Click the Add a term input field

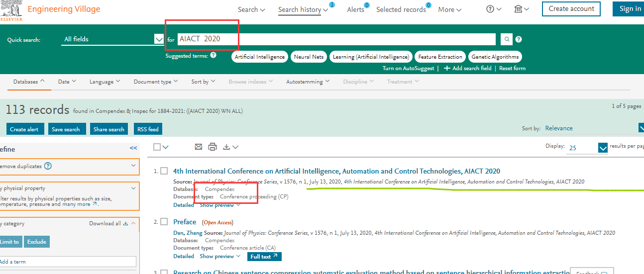[68, 262]
